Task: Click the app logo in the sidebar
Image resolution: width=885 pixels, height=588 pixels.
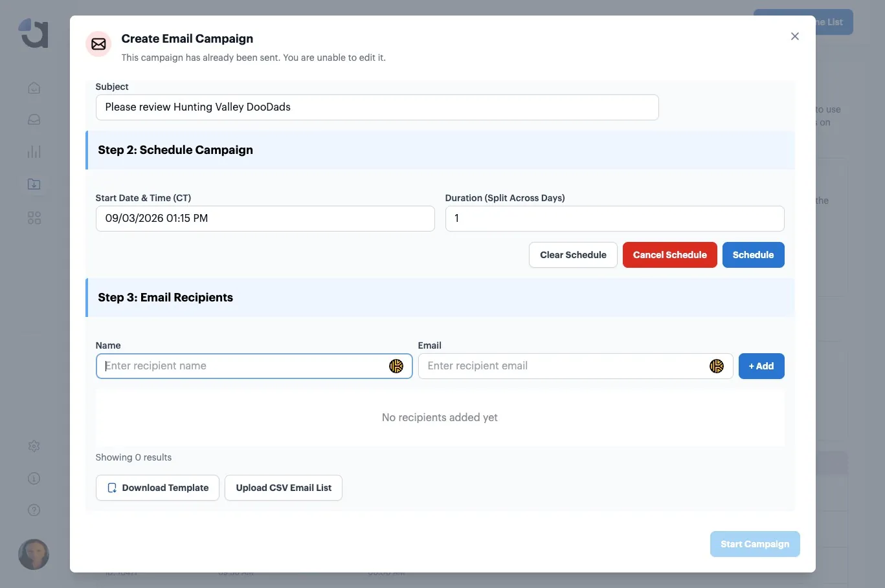Action: tap(34, 33)
